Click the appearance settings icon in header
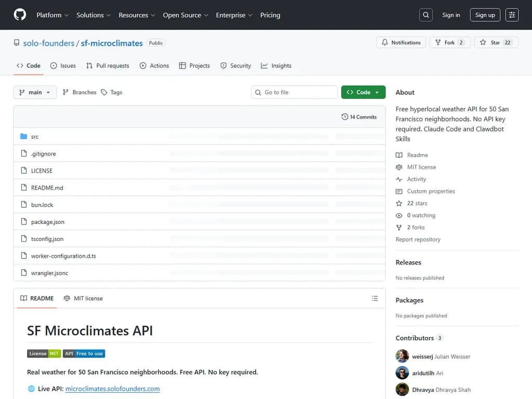This screenshot has height=399, width=532. point(512,15)
